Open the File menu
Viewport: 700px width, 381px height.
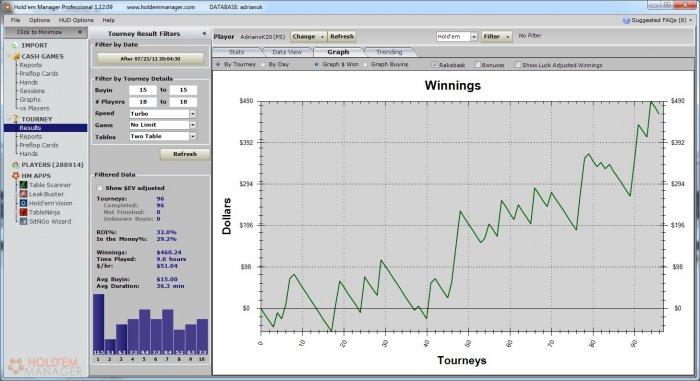(15, 20)
